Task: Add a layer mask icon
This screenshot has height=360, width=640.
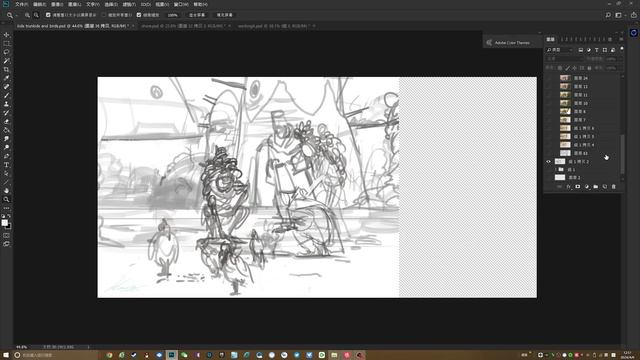Action: click(578, 187)
